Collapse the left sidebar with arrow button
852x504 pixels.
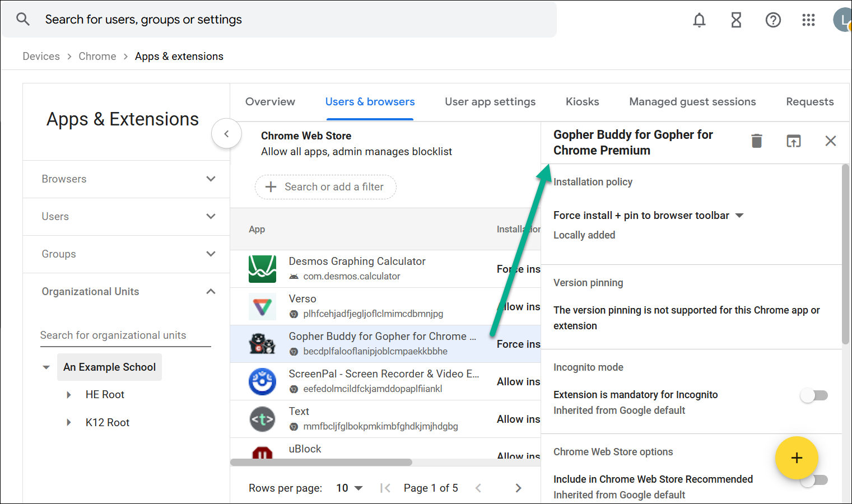pos(226,134)
